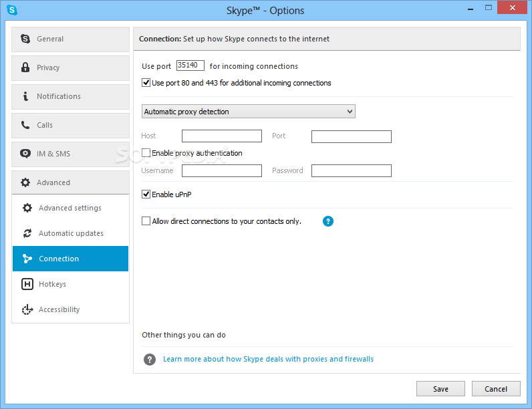532x409 pixels.
Task: Open the General section
Action: pyautogui.click(x=71, y=39)
